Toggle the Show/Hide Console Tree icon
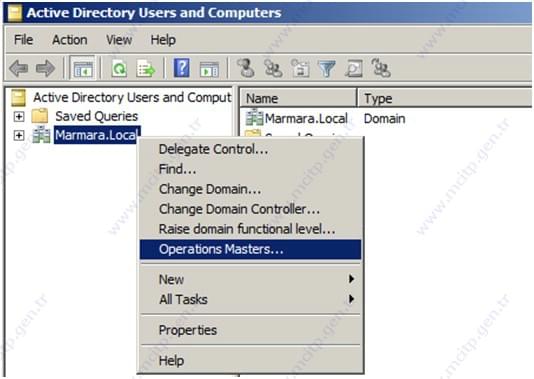 tap(83, 68)
